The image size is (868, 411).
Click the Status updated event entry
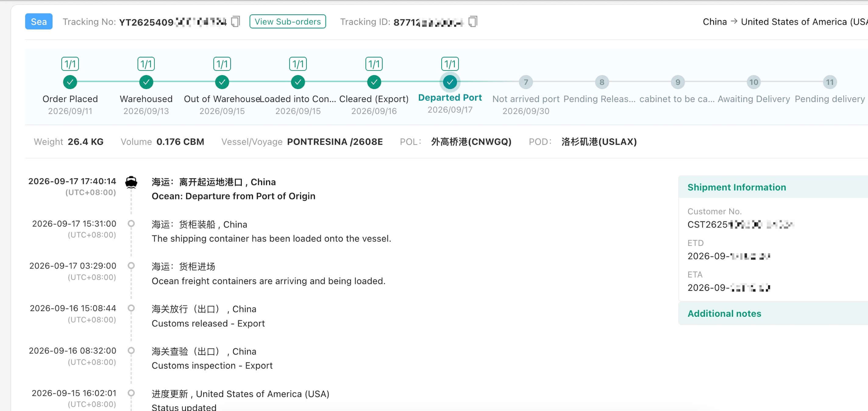[184, 407]
